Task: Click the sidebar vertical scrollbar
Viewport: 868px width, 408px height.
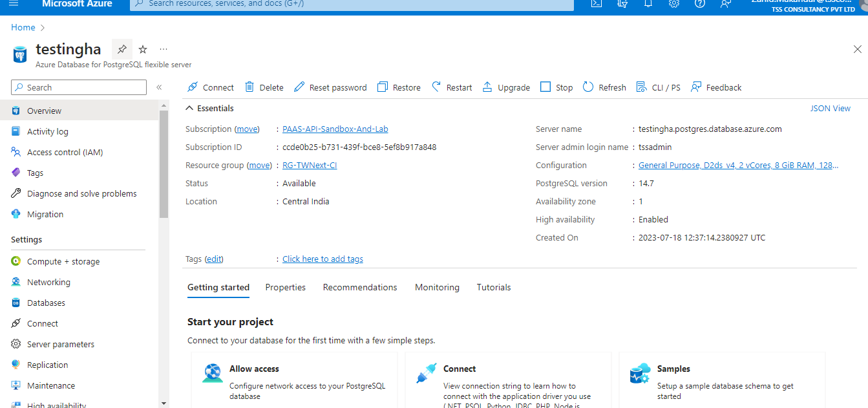Action: point(164,165)
